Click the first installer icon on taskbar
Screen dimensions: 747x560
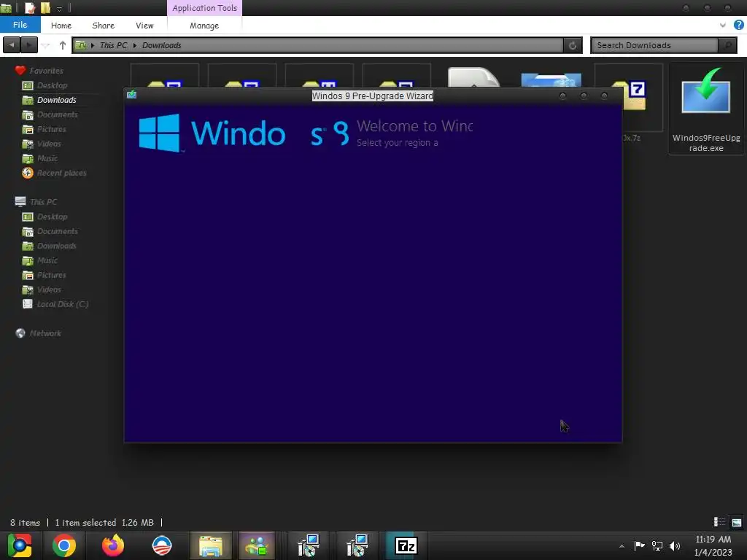click(x=309, y=545)
